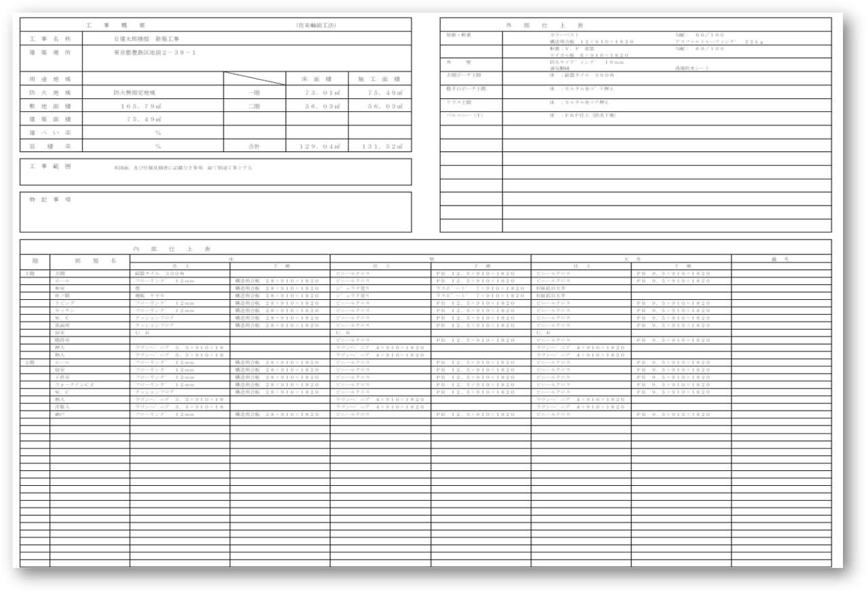This screenshot has height=593, width=868.
Task: Click the 容積率 label cell
Action: [51, 145]
